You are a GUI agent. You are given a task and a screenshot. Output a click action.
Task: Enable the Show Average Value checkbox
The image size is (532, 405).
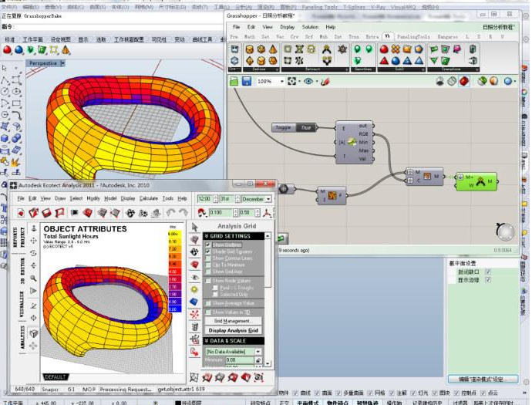click(x=208, y=303)
